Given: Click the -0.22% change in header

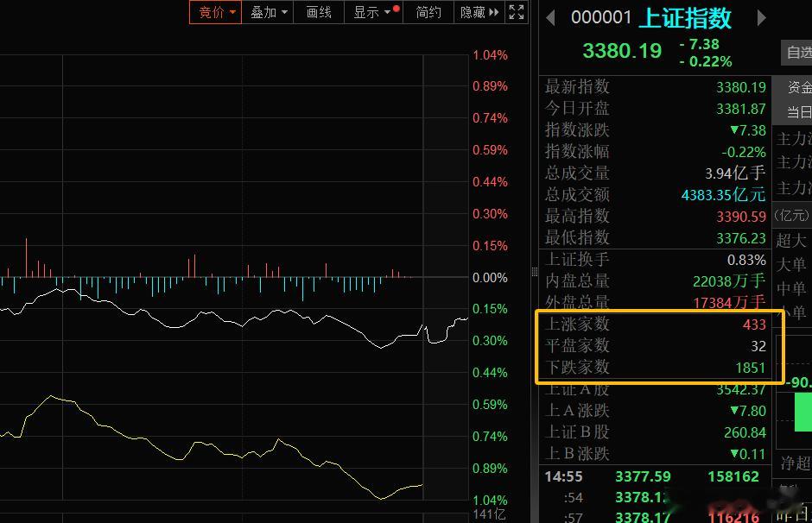Looking at the screenshot, I should coord(706,61).
